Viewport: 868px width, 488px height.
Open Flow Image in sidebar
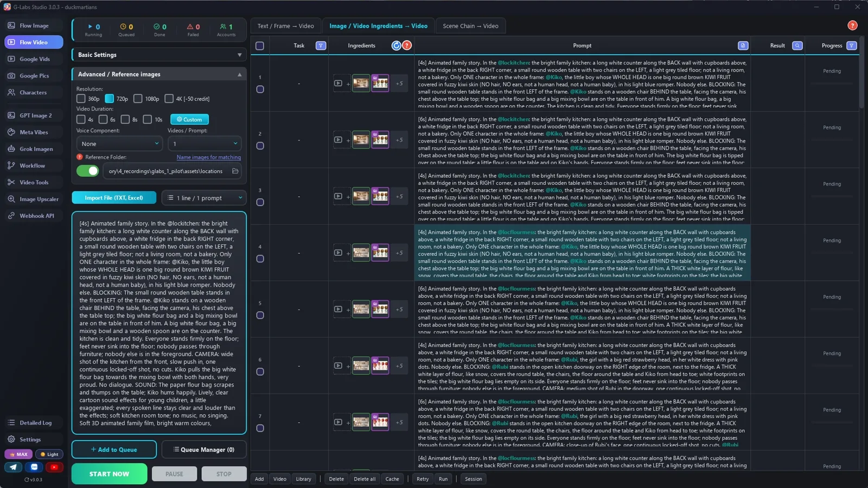34,25
